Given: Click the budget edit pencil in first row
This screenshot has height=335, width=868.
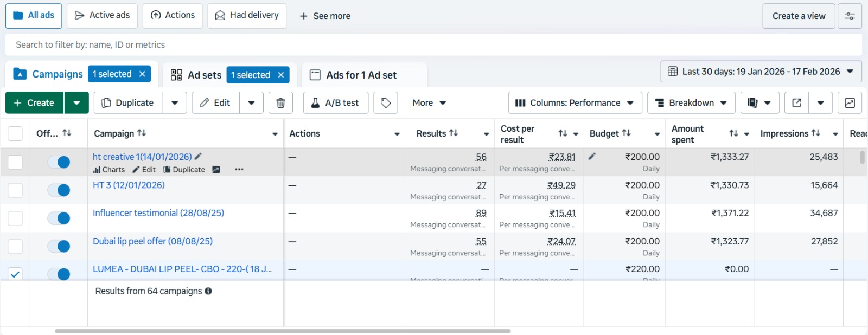Looking at the screenshot, I should [592, 157].
